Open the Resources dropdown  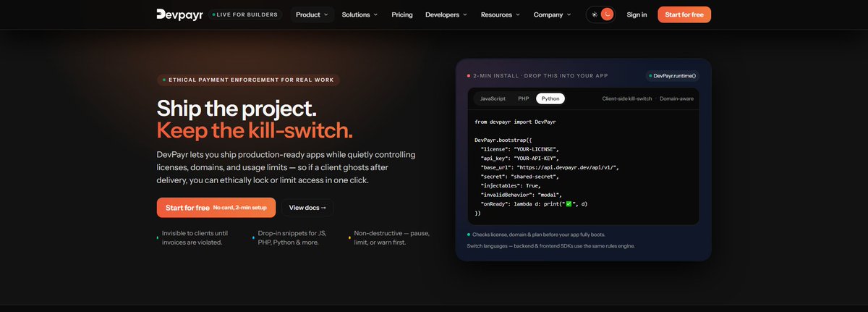click(x=501, y=14)
